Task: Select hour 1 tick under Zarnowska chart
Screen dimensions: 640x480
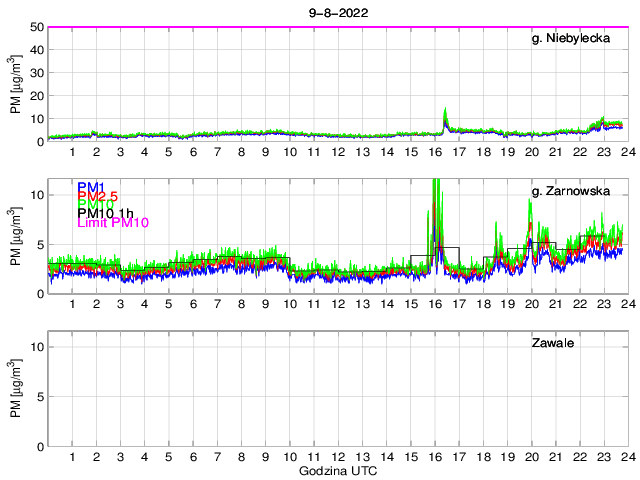Action: (72, 304)
